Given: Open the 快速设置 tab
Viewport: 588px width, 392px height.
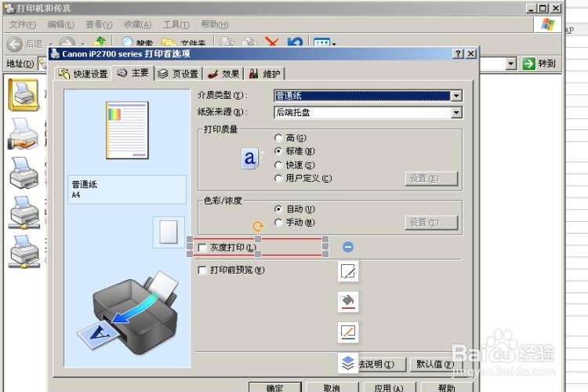Looking at the screenshot, I should point(83,74).
